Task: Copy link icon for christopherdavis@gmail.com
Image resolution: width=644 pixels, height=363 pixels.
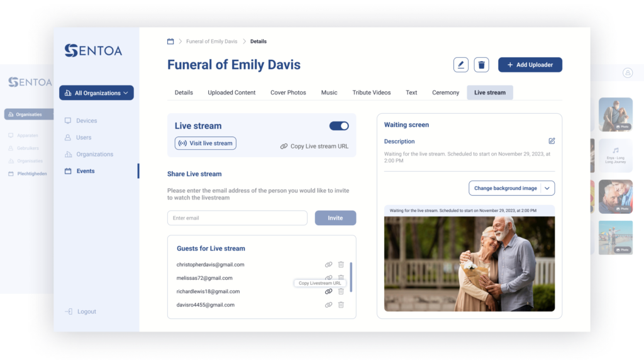Action: (x=328, y=264)
